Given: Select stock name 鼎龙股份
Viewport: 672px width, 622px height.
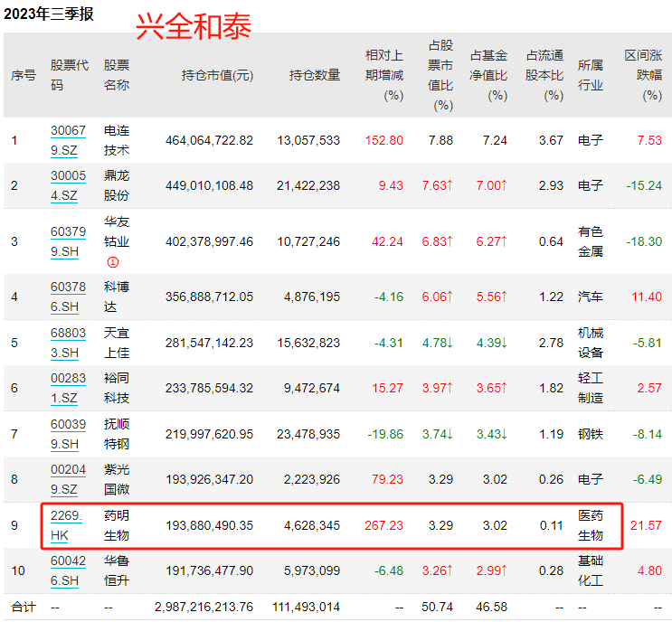Looking at the screenshot, I should tap(116, 185).
